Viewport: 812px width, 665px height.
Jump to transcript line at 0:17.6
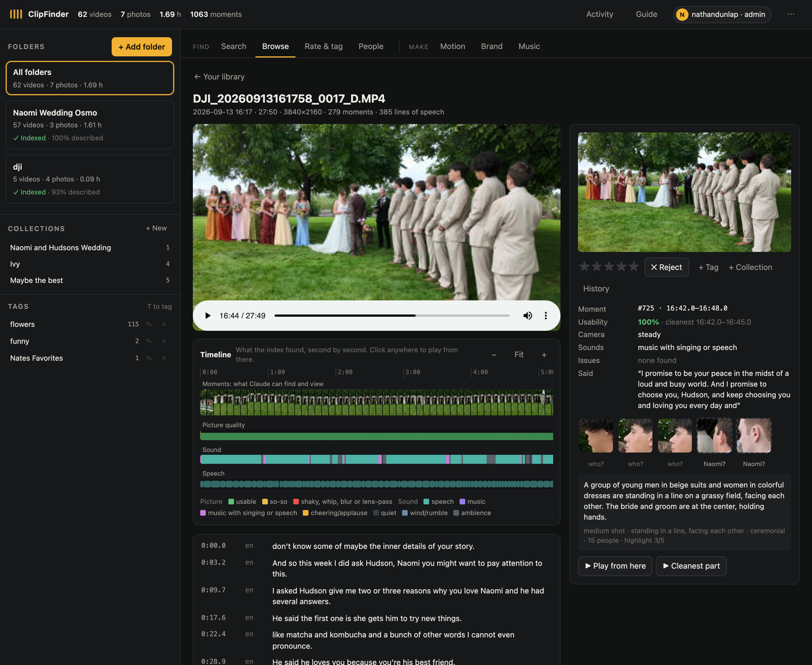pos(376,618)
